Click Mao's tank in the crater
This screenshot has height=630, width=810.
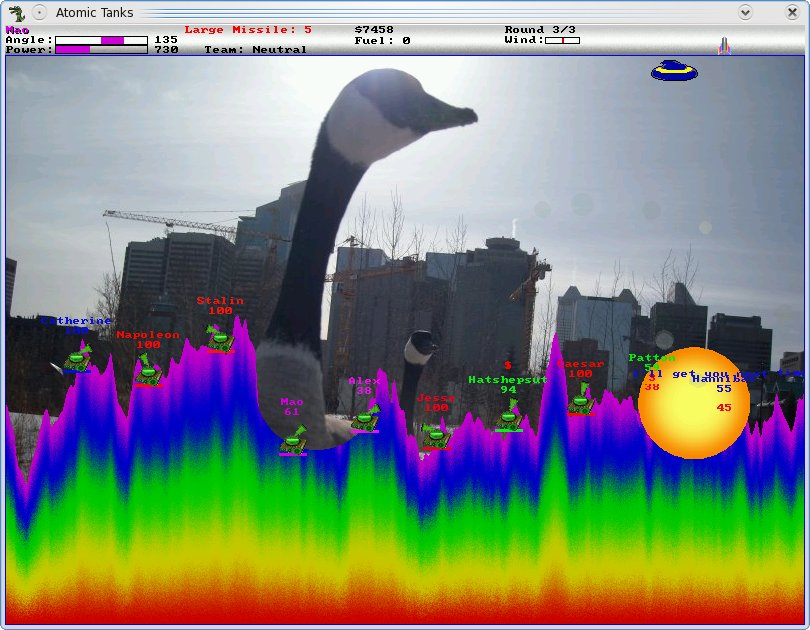(x=292, y=440)
